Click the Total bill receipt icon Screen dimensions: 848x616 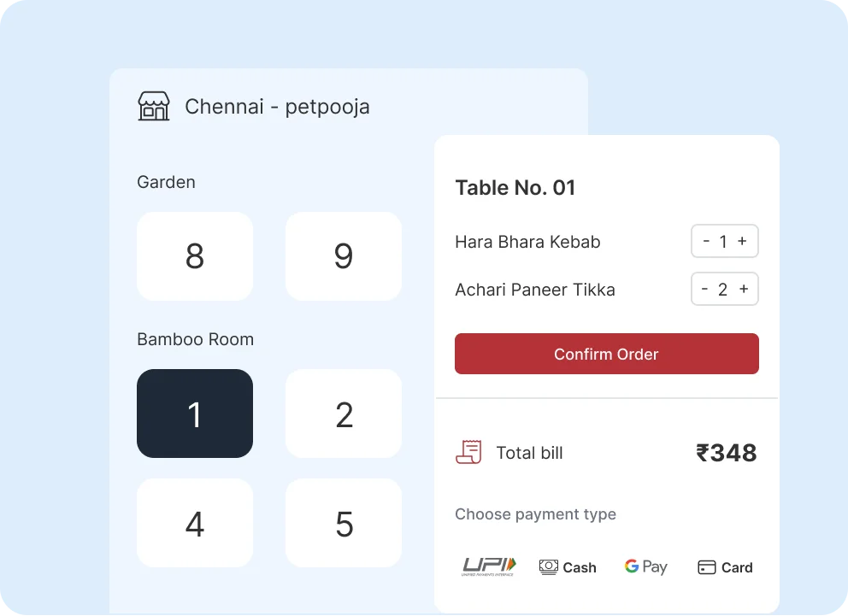tap(468, 453)
